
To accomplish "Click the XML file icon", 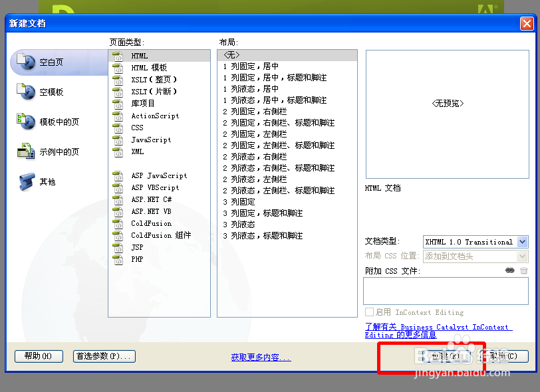I will click(x=118, y=151).
